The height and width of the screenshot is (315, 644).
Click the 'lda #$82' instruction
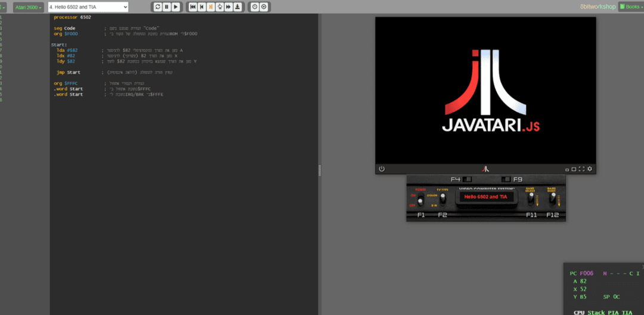click(x=67, y=50)
